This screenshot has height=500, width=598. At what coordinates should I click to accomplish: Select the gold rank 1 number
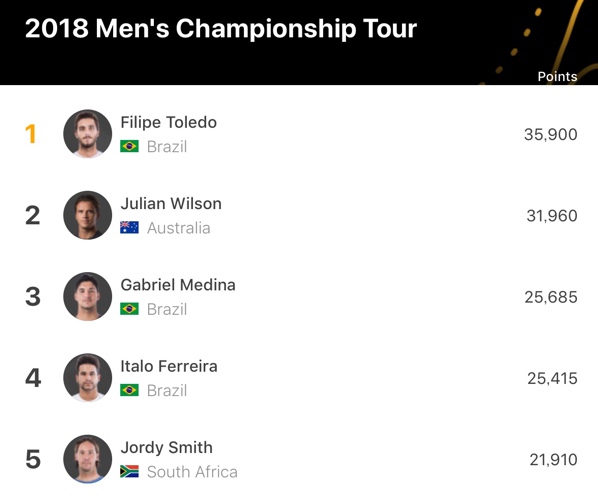(31, 134)
